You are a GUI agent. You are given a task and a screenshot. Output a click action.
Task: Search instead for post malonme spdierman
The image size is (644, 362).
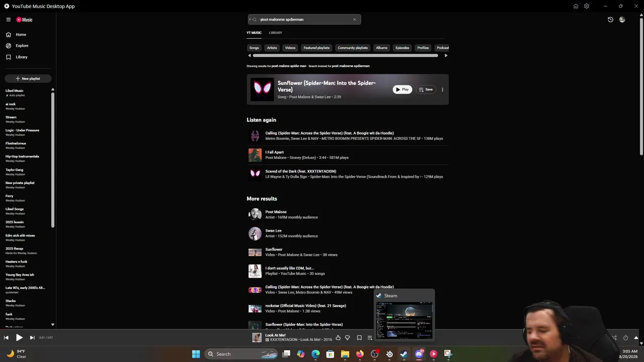tap(339, 66)
